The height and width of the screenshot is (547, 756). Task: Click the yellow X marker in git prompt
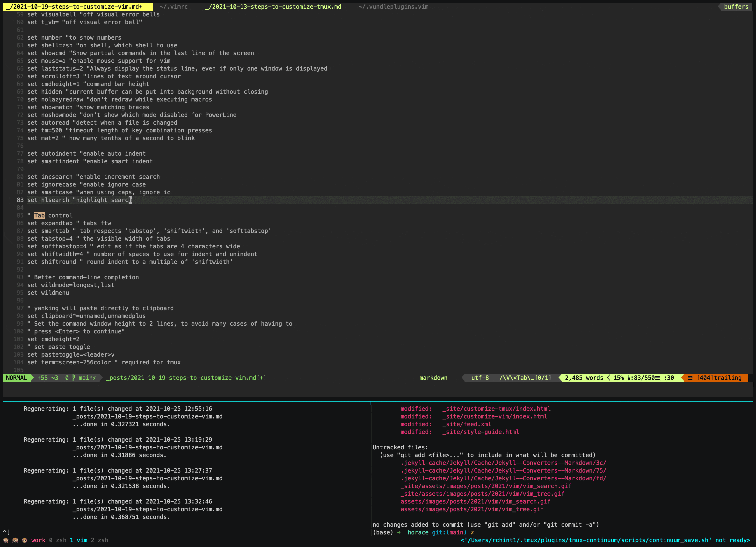472,532
